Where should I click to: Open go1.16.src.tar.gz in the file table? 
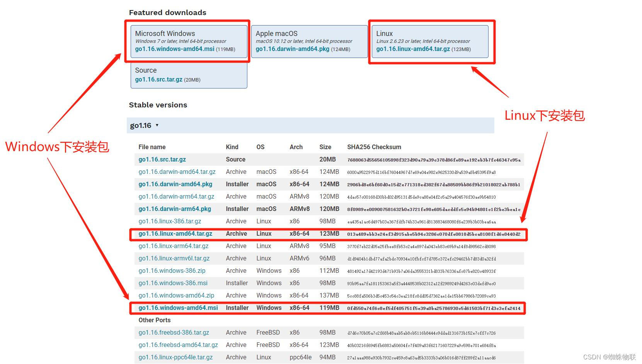[x=162, y=159]
